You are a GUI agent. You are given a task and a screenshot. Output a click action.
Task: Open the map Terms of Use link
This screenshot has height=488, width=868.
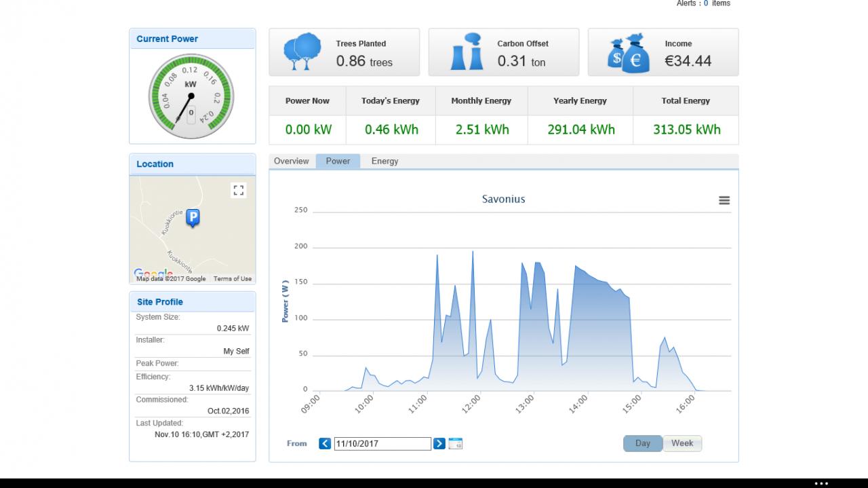click(233, 279)
